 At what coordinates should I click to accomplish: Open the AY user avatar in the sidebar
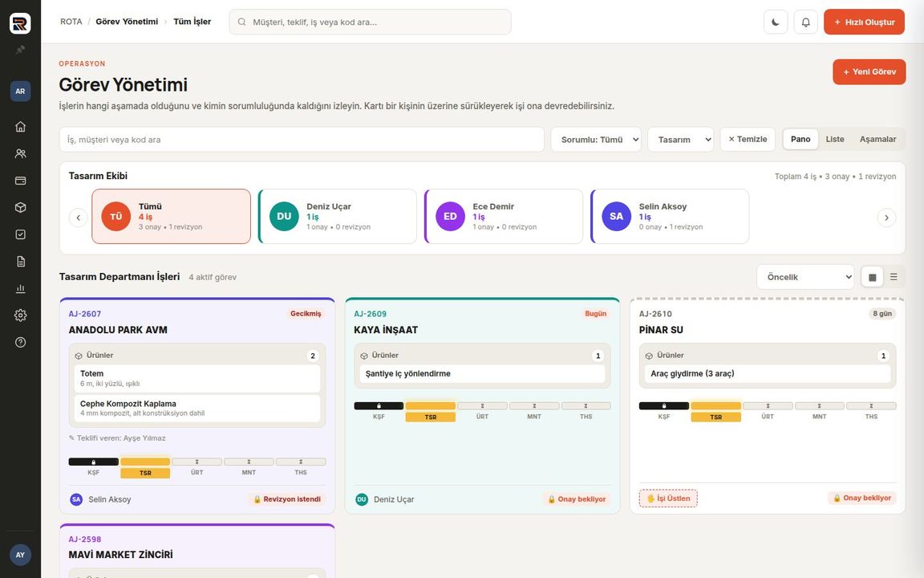(x=20, y=555)
